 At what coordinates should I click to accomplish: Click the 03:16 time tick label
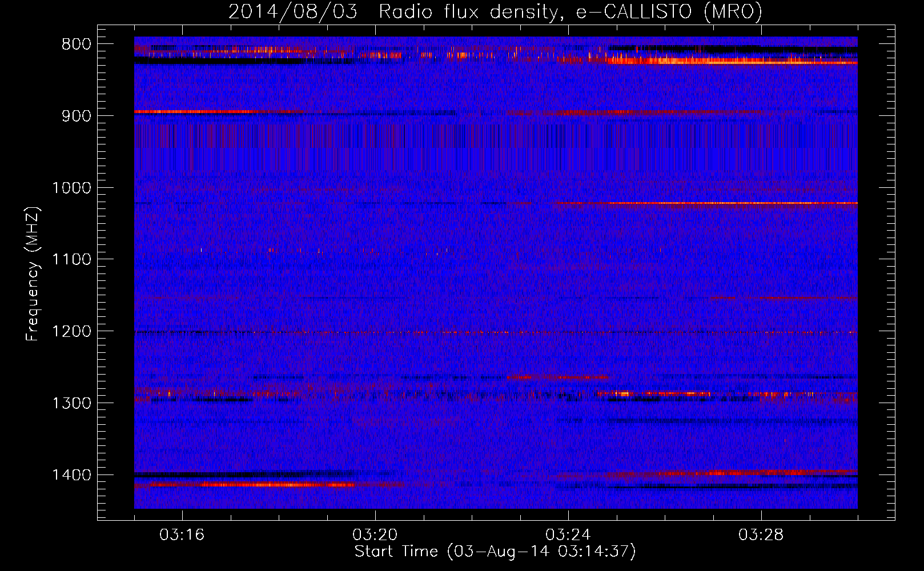click(x=182, y=535)
